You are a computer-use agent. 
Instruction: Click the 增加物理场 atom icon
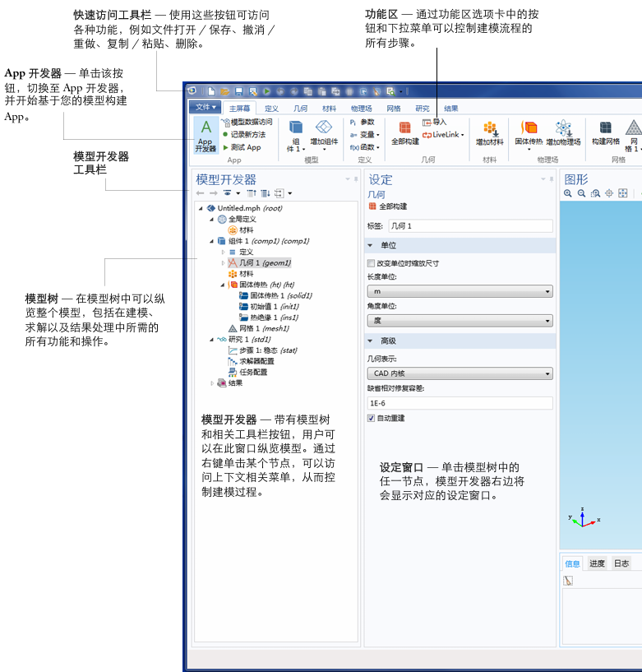pyautogui.click(x=563, y=127)
